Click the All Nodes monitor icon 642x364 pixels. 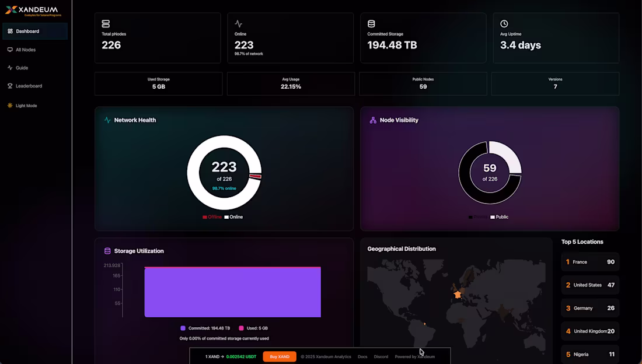[9, 50]
